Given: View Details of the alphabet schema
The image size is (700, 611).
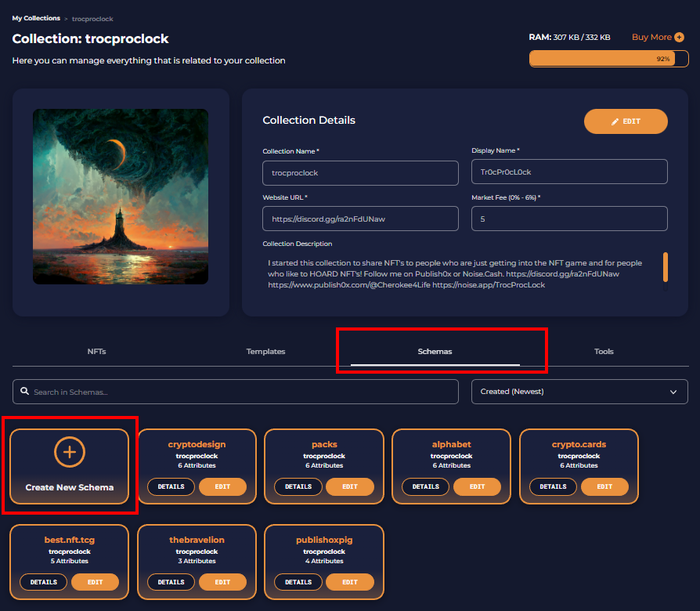Looking at the screenshot, I should point(425,486).
